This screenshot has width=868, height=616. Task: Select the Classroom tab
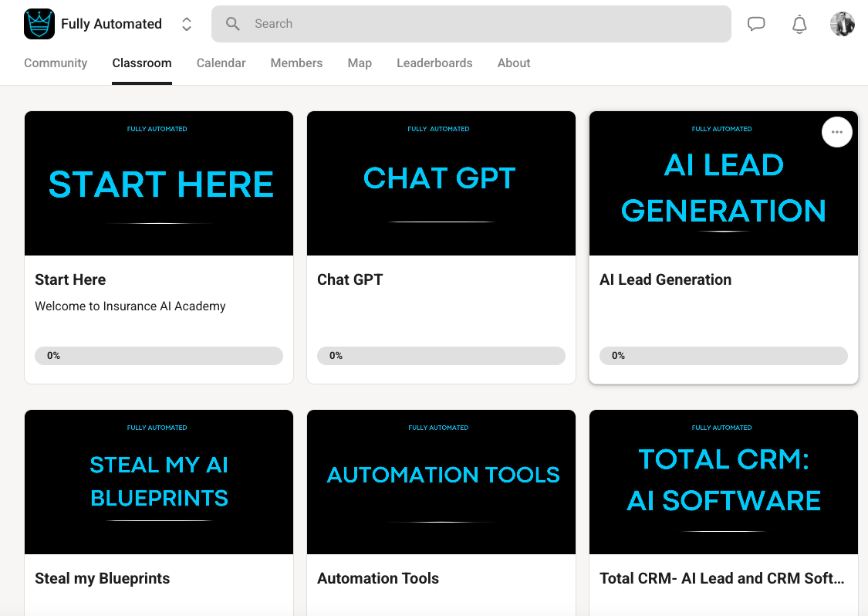pos(142,63)
